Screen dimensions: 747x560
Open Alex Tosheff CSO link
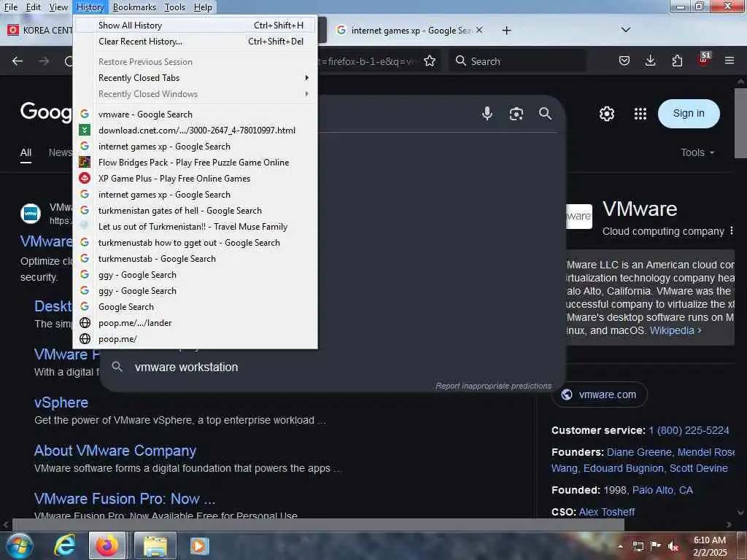click(x=606, y=512)
